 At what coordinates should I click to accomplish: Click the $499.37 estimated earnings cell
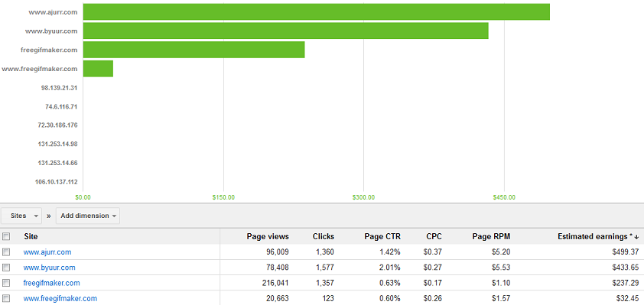(625, 252)
